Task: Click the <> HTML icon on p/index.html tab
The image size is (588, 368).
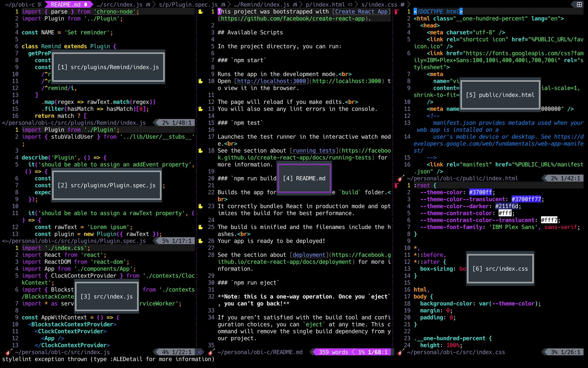Action: [350, 4]
